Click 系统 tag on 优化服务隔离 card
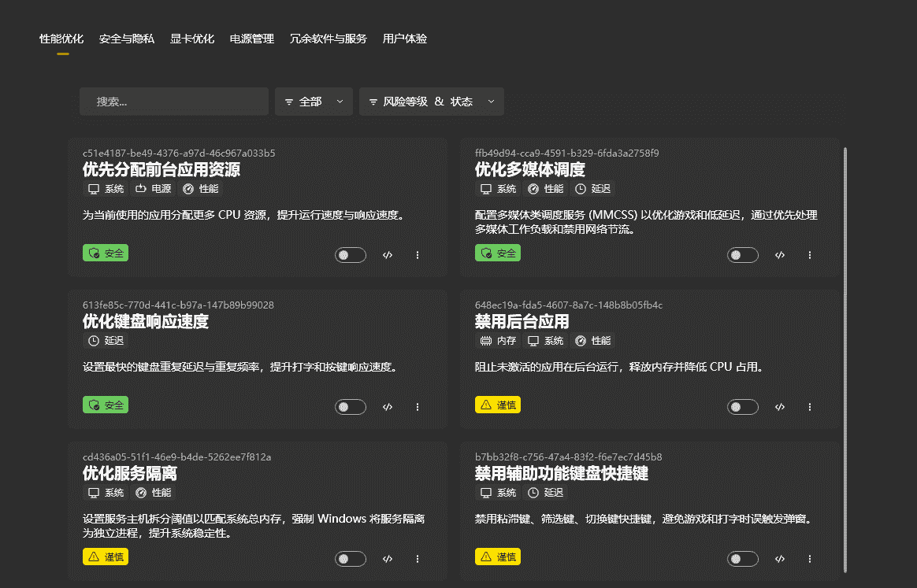 [106, 493]
